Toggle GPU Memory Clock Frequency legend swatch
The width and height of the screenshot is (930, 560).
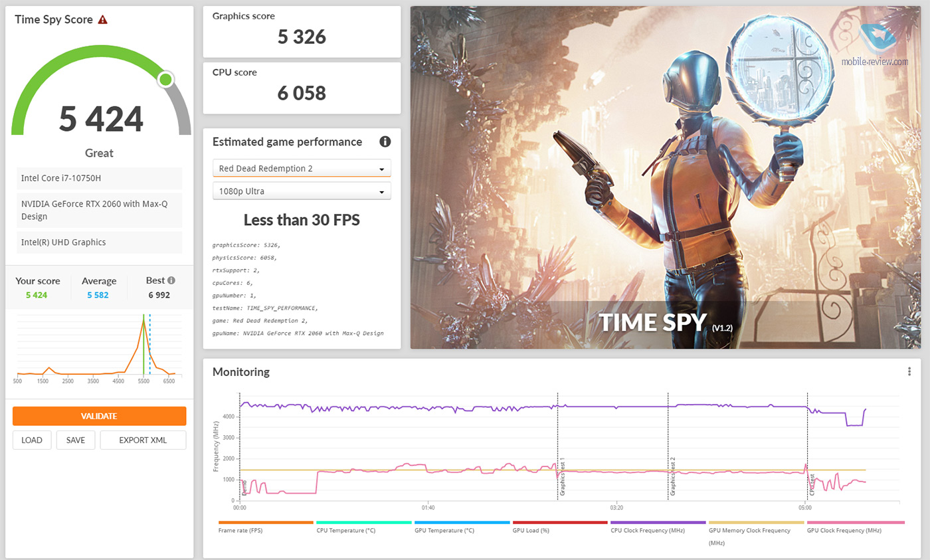pyautogui.click(x=756, y=523)
